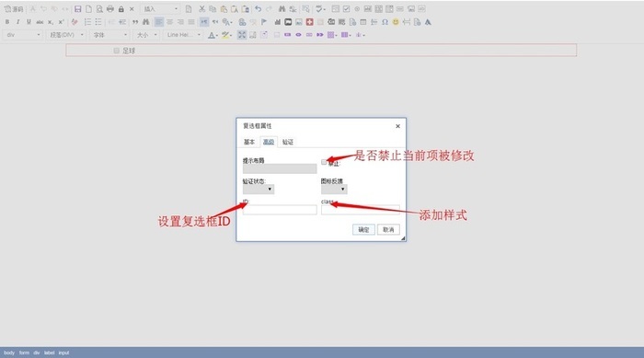Click the smiley emoticon icon
644x358 pixels.
[396, 22]
